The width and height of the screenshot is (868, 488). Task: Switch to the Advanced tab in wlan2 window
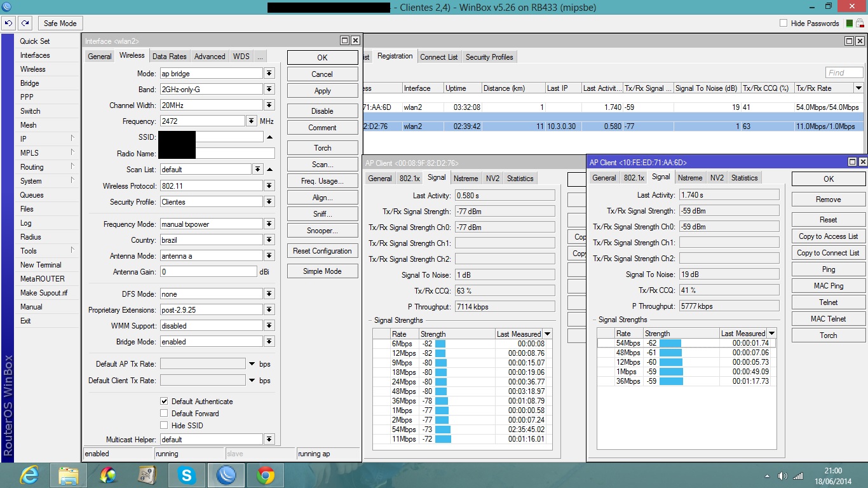(x=210, y=57)
